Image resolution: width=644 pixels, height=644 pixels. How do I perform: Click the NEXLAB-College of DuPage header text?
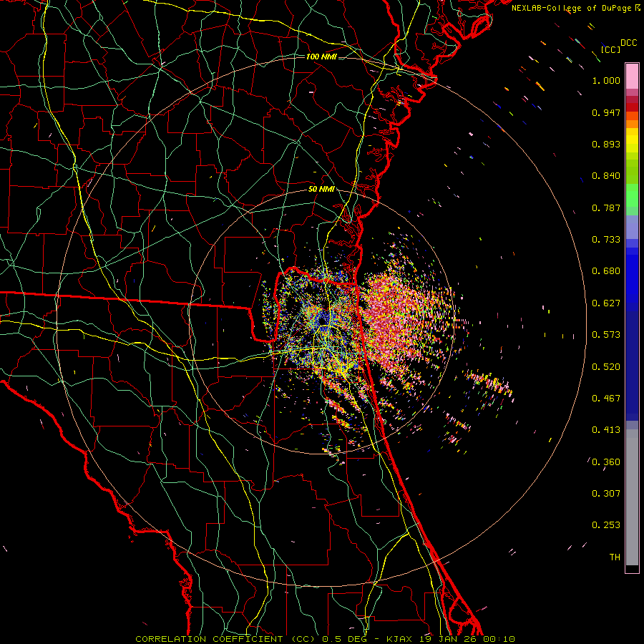click(576, 8)
